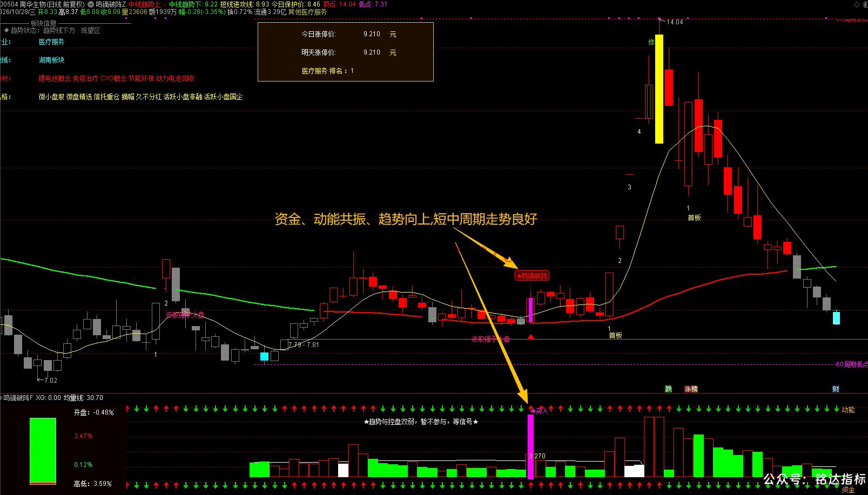Click the 节能环保 concept tag
Viewport: 868px width, 495px height.
141,78
